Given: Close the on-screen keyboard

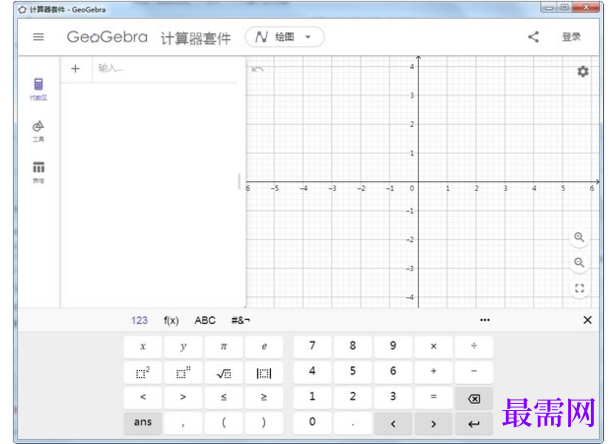Looking at the screenshot, I should coord(587,320).
